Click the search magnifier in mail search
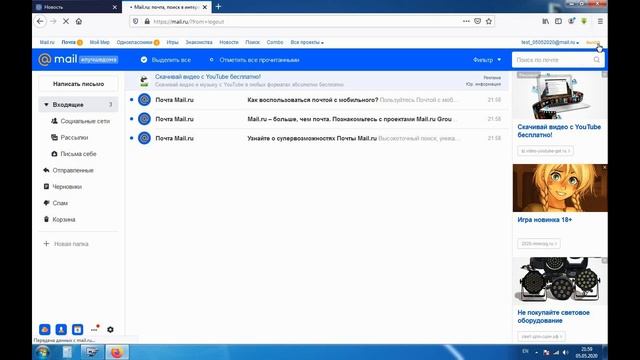This screenshot has height=360, width=640. click(597, 60)
